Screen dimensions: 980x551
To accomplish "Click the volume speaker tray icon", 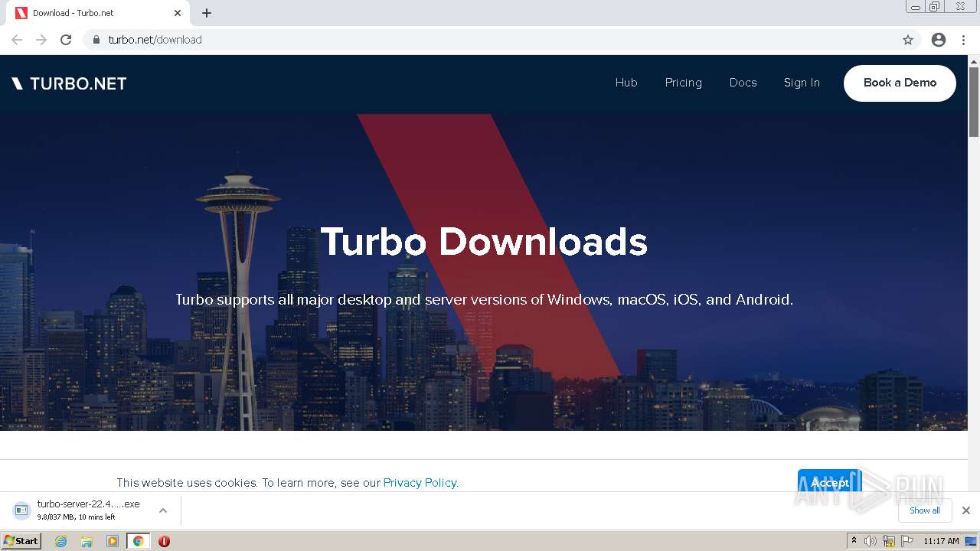I will click(x=871, y=541).
